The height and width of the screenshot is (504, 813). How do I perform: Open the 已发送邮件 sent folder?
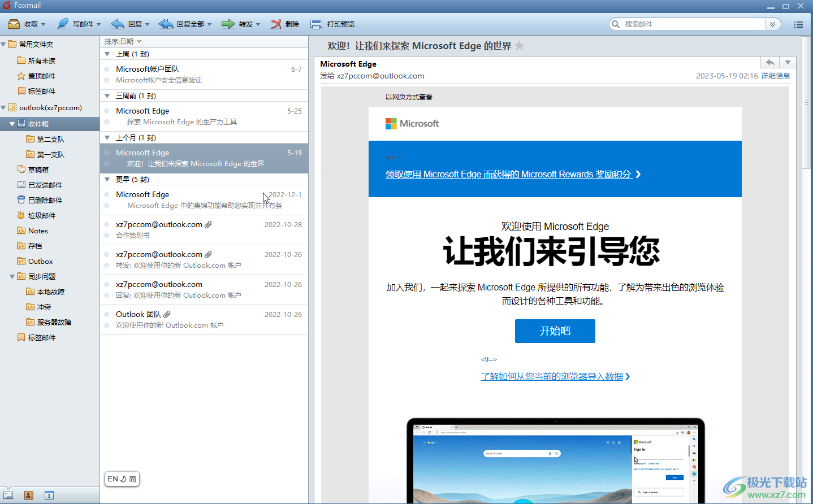(x=45, y=185)
